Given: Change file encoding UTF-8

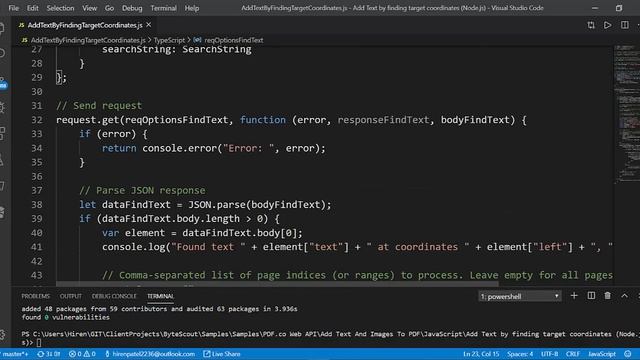Looking at the screenshot, I should [549, 354].
